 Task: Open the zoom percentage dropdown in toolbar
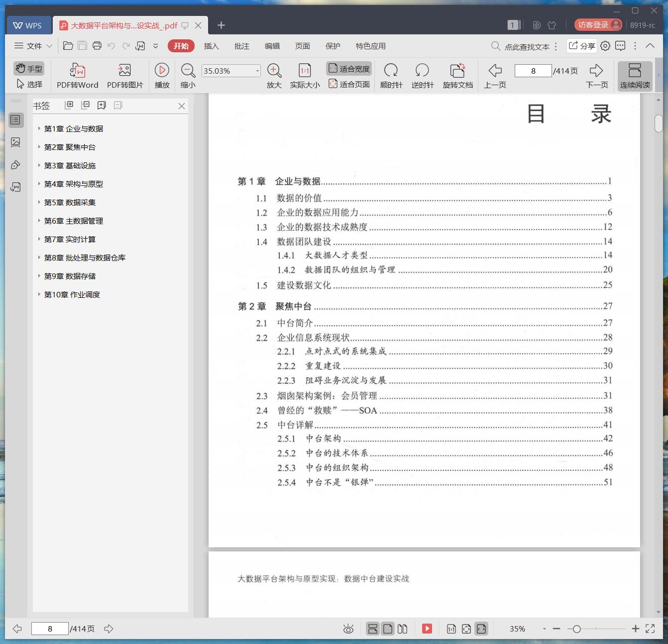[257, 71]
